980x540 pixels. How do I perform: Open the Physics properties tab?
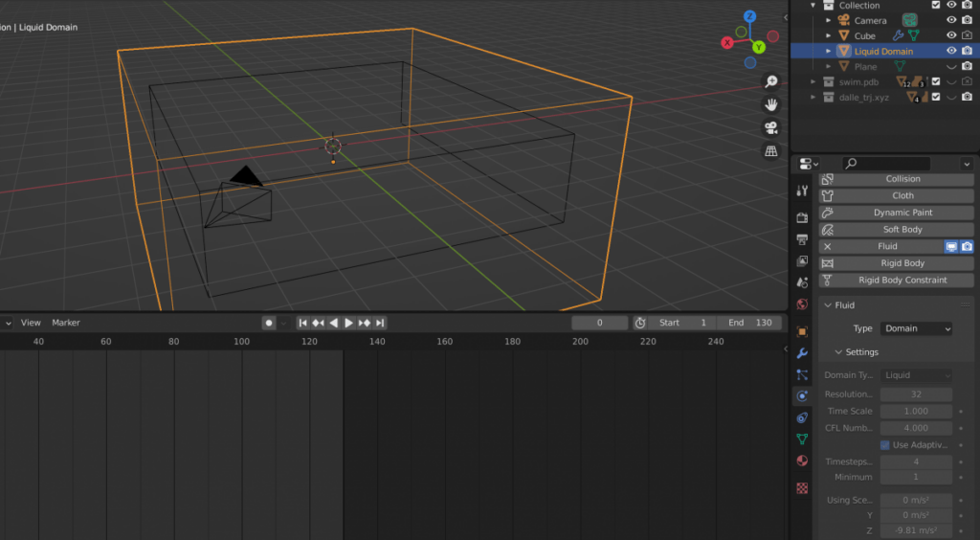pos(803,395)
